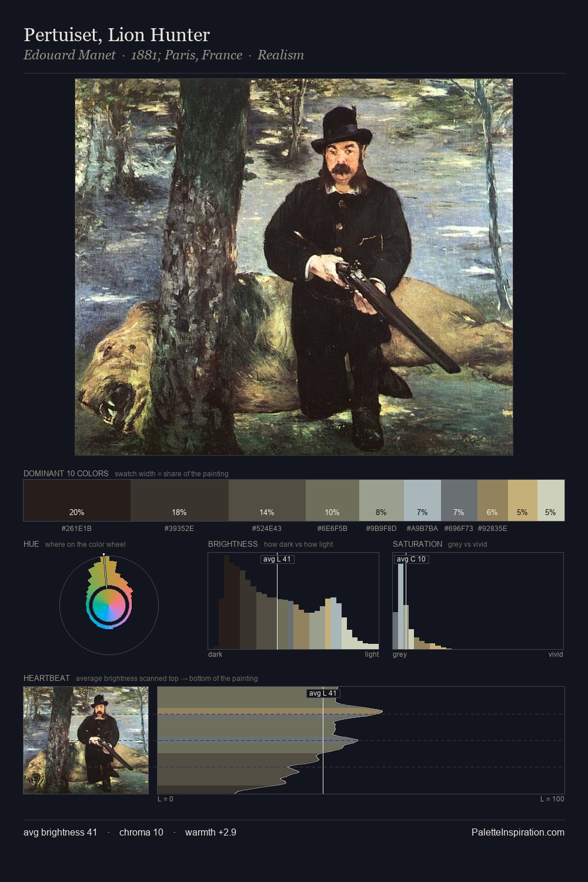Click the small Heartbeat painting thumbnail
This screenshot has height=882, width=588.
click(86, 740)
